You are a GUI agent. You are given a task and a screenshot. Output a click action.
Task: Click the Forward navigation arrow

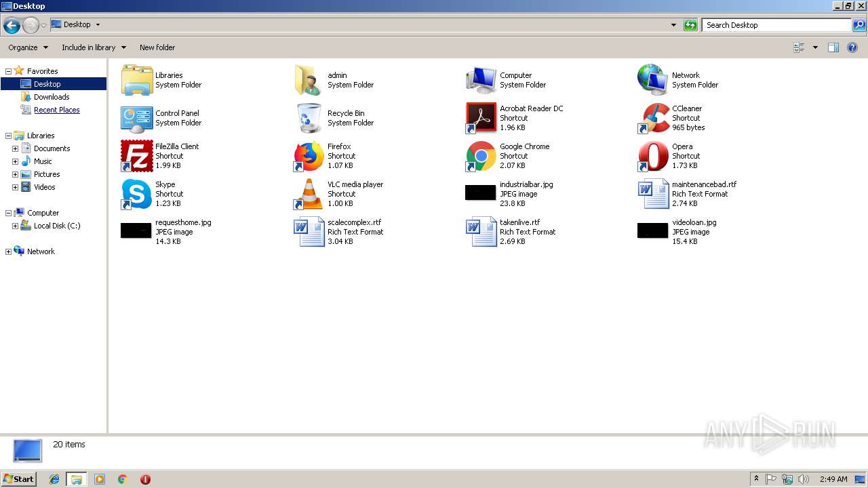point(31,26)
